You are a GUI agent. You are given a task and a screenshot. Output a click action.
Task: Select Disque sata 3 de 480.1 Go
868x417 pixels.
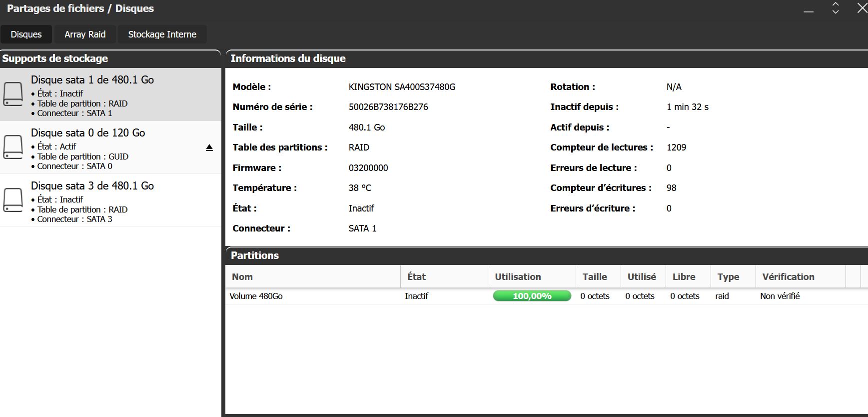click(x=110, y=201)
